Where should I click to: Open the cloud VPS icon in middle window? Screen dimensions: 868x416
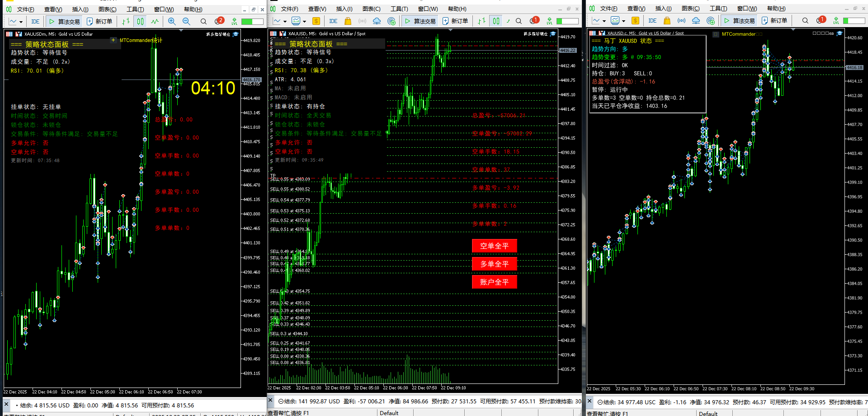[377, 21]
